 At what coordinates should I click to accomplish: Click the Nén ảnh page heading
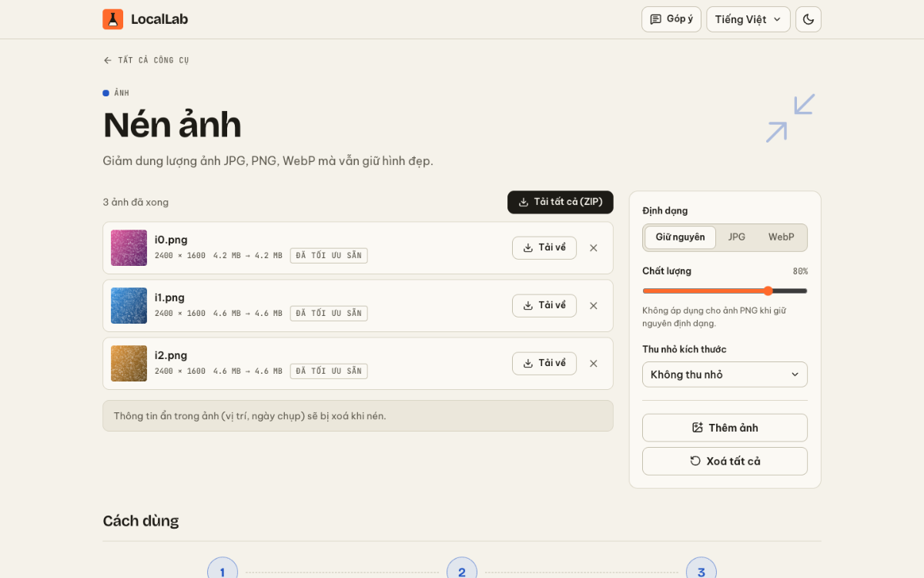(x=172, y=125)
